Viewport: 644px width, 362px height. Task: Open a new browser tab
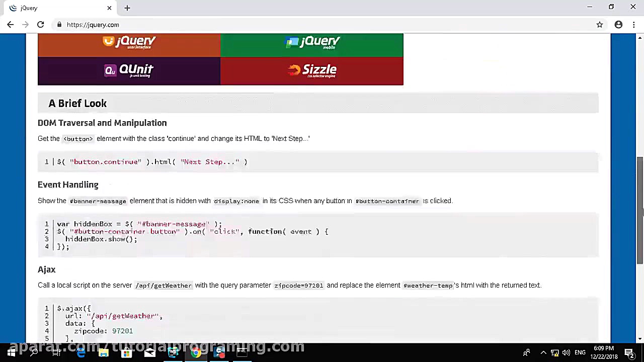127,8
